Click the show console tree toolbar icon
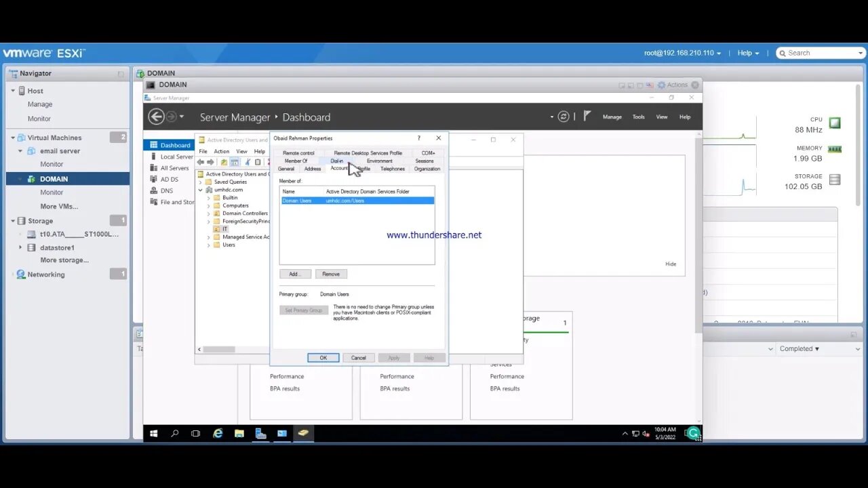The image size is (868, 488). (234, 162)
